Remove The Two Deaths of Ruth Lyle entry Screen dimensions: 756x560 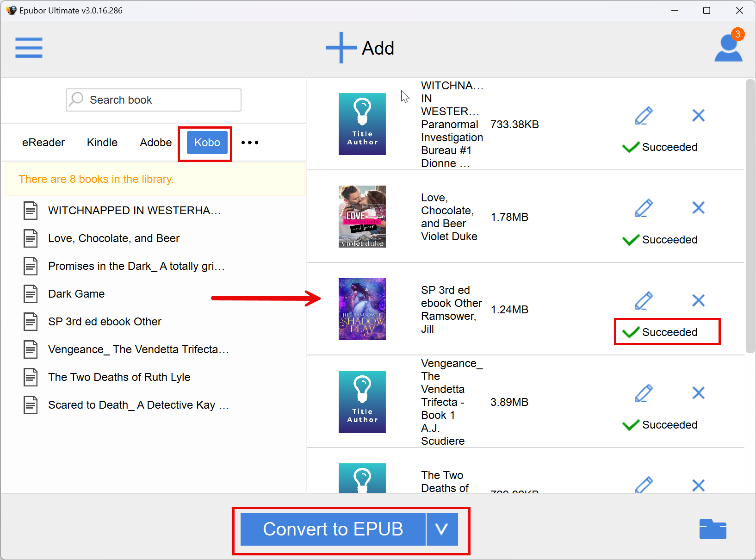(699, 485)
